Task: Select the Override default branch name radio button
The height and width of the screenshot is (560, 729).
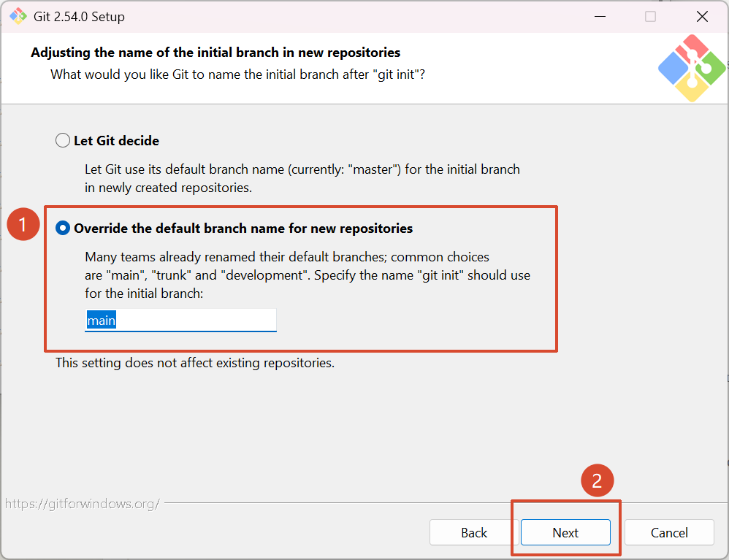Action: point(63,228)
